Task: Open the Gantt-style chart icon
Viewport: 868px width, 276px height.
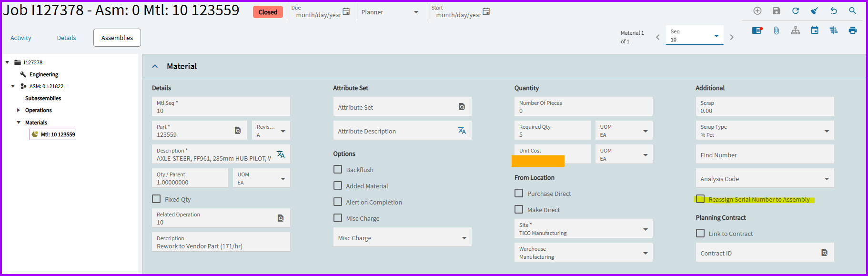Action: tap(834, 31)
